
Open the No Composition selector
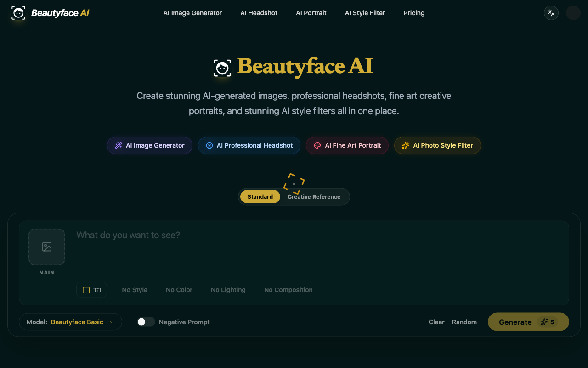[288, 290]
